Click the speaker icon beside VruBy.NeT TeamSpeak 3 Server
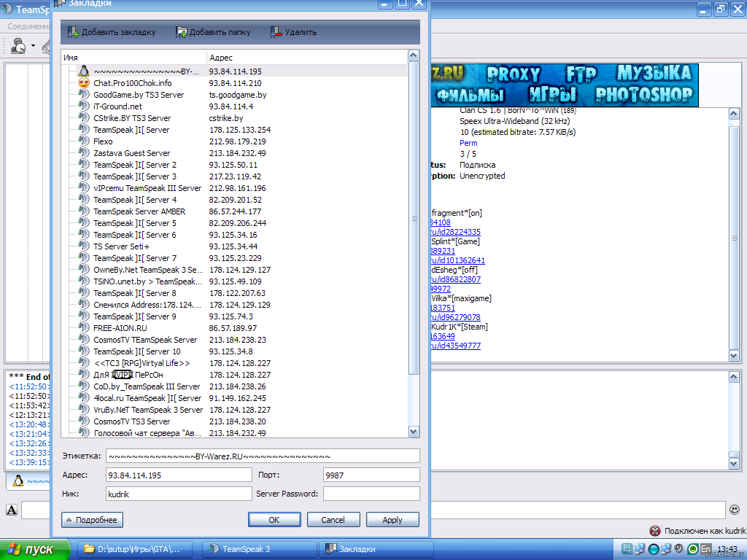Viewport: 747px width, 560px height. pyautogui.click(x=84, y=410)
